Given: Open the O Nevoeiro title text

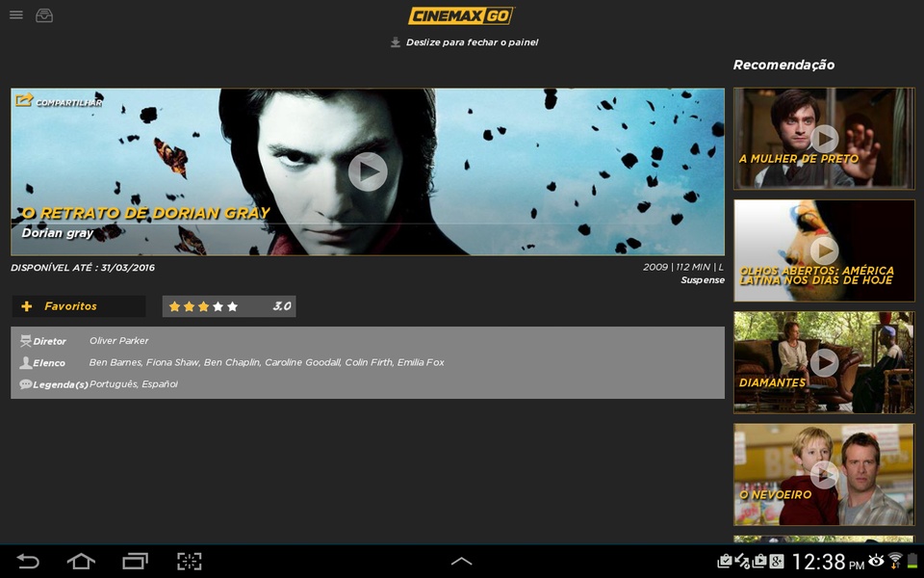Looking at the screenshot, I should click(775, 495).
